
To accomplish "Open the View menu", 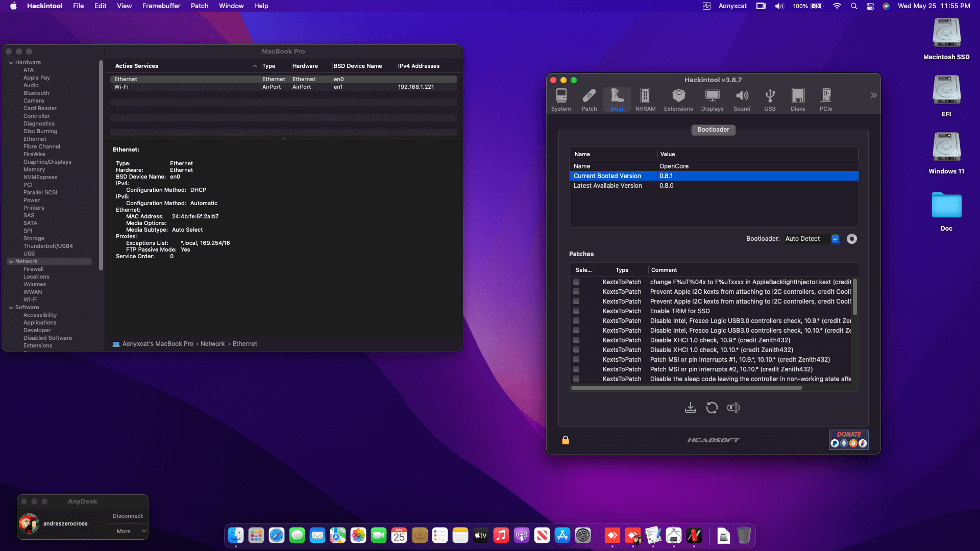I will (125, 6).
